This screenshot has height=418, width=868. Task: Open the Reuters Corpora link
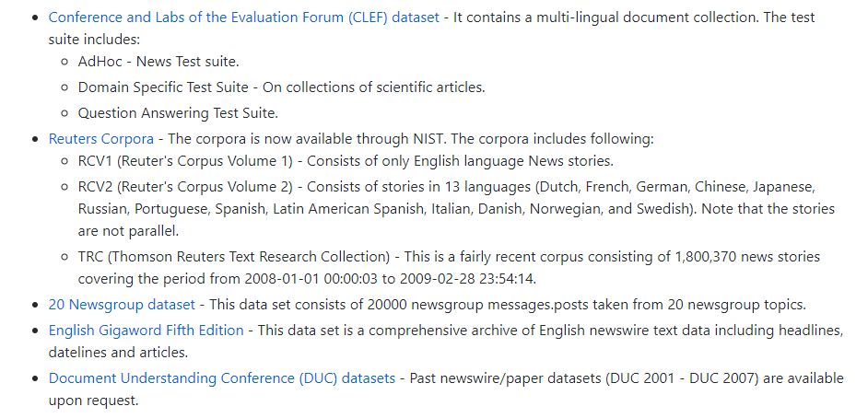pyautogui.click(x=100, y=139)
